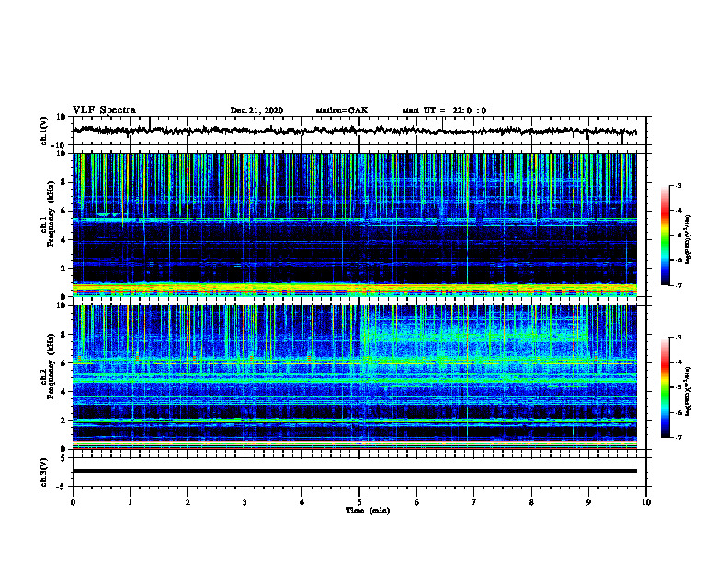Click the "0" tick on time axis
This screenshot has width=728, height=563.
click(73, 502)
